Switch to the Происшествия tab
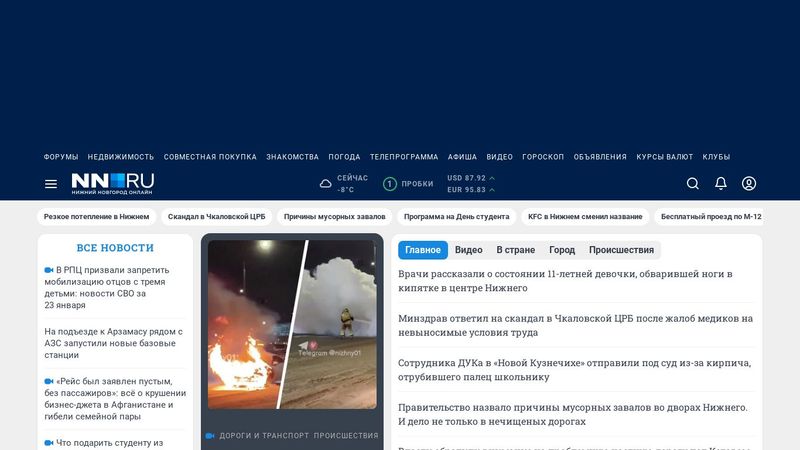This screenshot has width=800, height=450. (x=621, y=250)
